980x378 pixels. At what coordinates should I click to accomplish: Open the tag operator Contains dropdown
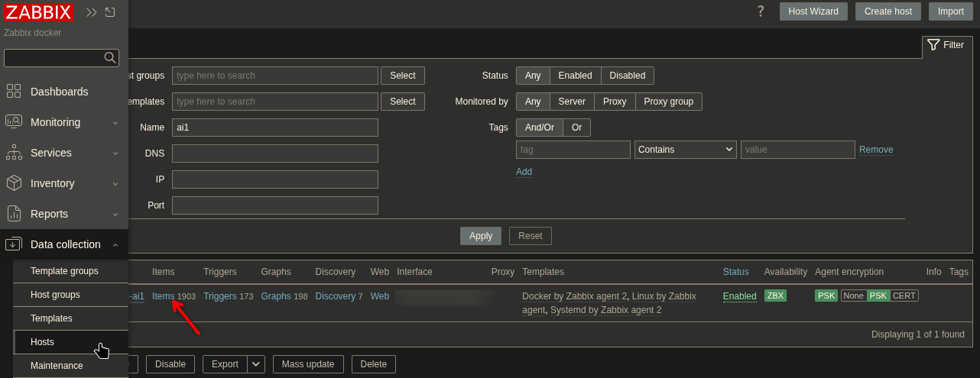686,150
